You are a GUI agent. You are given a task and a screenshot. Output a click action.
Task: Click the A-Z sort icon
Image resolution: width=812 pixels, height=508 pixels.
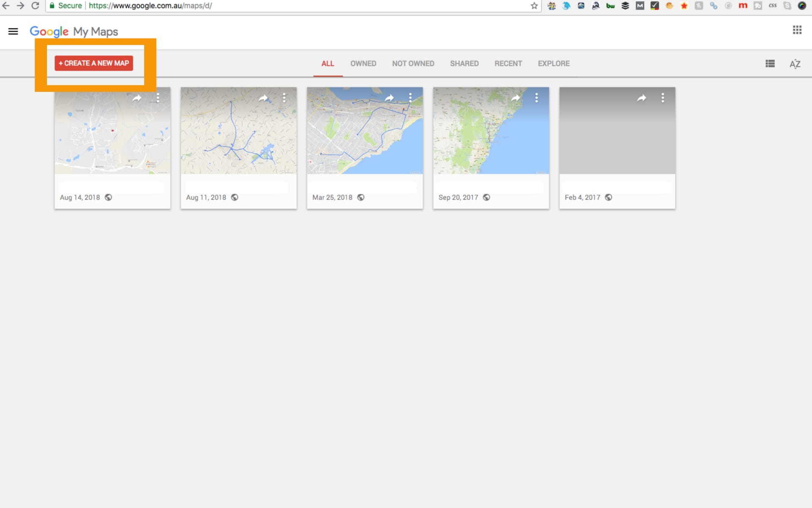pyautogui.click(x=795, y=64)
